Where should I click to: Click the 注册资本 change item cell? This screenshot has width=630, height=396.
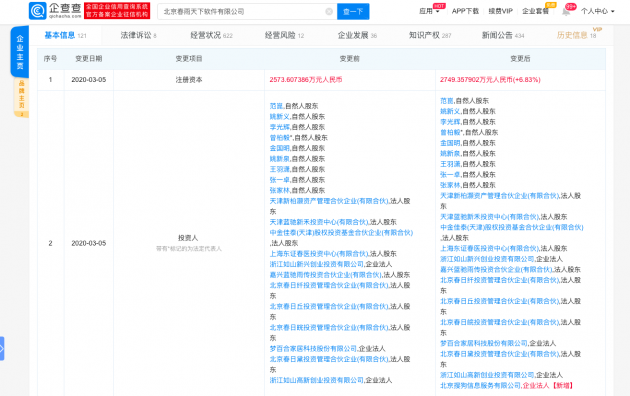[x=189, y=80]
